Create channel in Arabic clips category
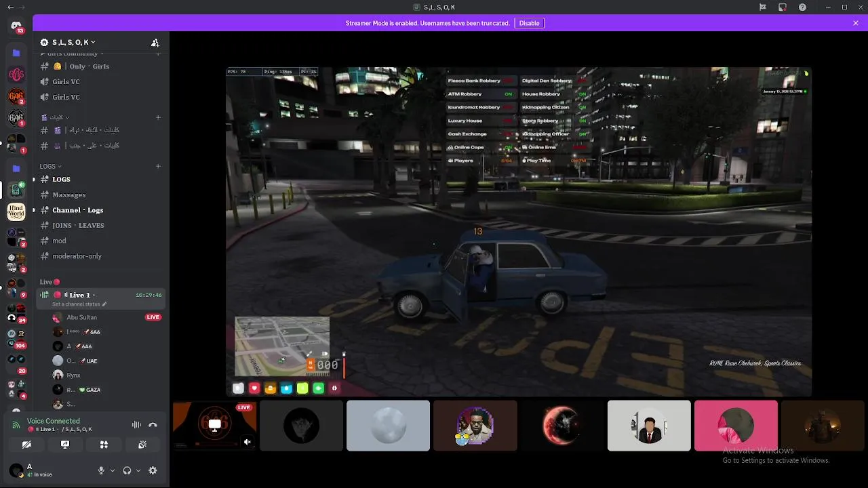 coord(158,117)
